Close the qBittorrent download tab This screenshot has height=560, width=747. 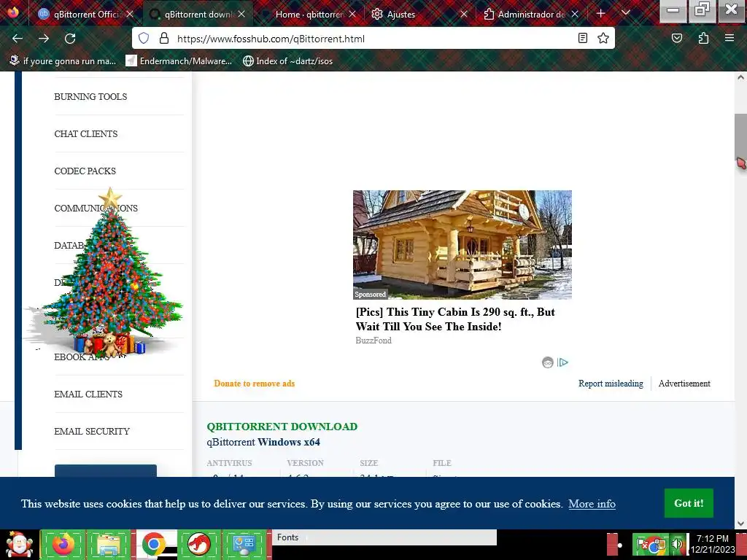click(241, 15)
